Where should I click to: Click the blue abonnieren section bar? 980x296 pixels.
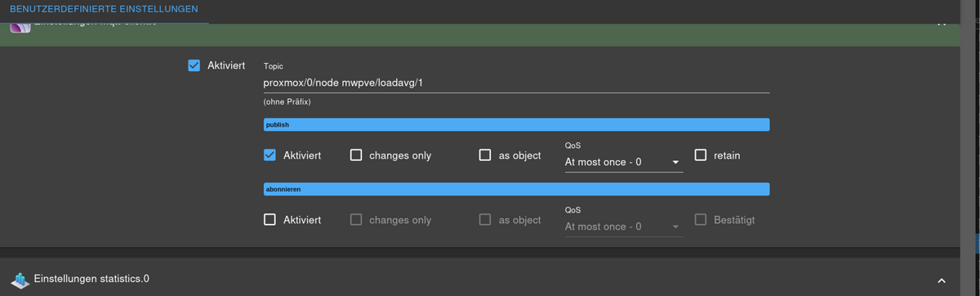click(x=516, y=190)
